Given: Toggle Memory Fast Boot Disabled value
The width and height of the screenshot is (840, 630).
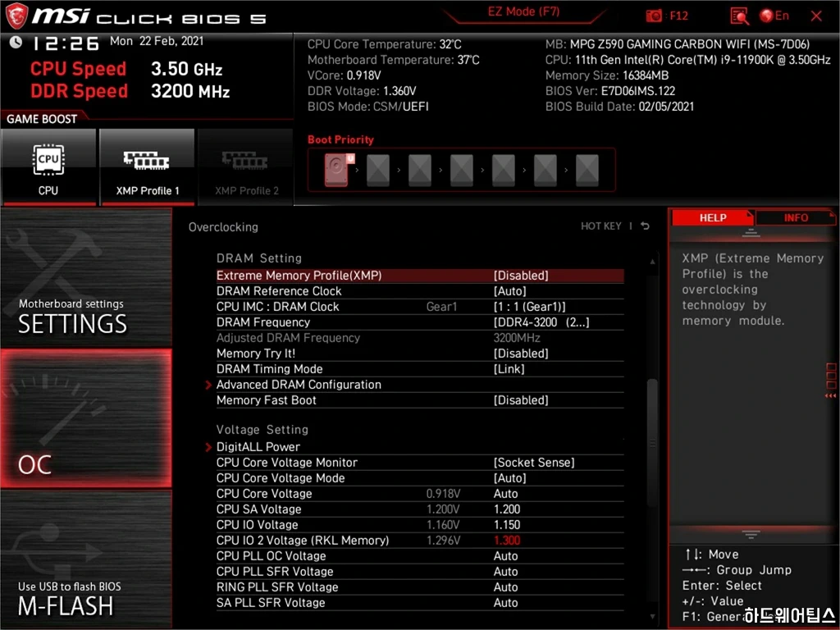Looking at the screenshot, I should 520,400.
